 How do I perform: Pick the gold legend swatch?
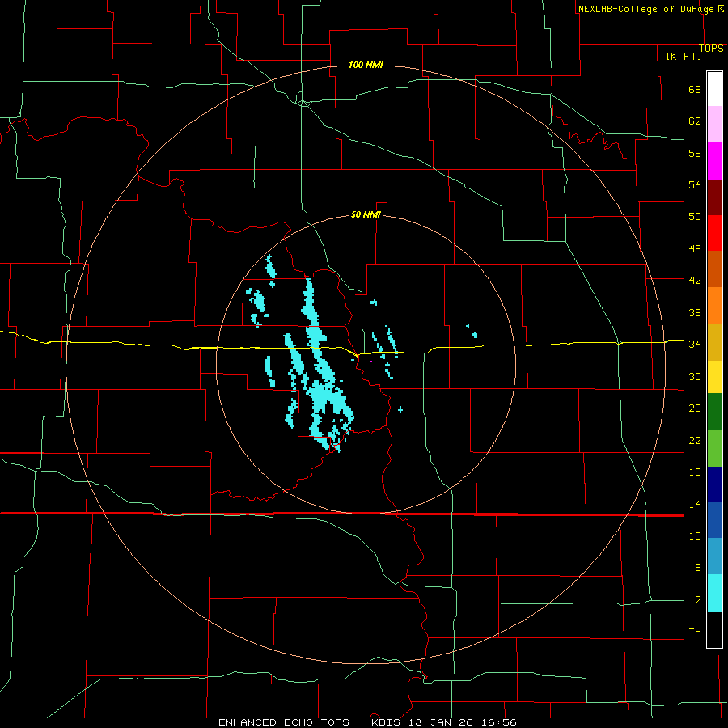click(714, 342)
